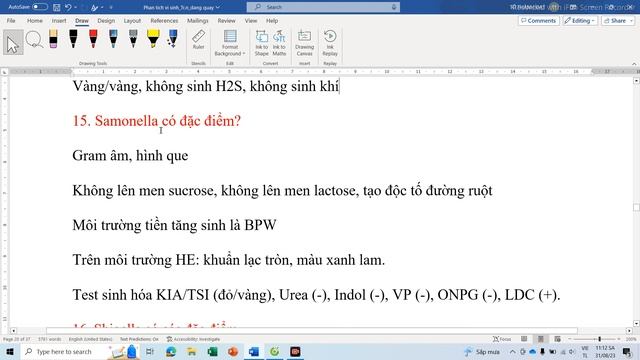Open the Comments pane
The height and width of the screenshot is (360, 640).
539,20
